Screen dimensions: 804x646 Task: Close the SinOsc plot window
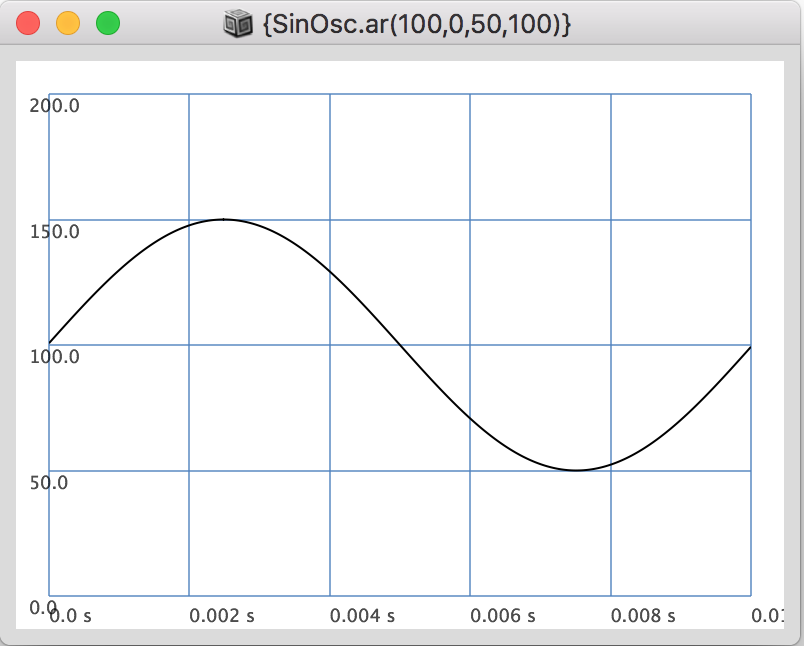(29, 23)
